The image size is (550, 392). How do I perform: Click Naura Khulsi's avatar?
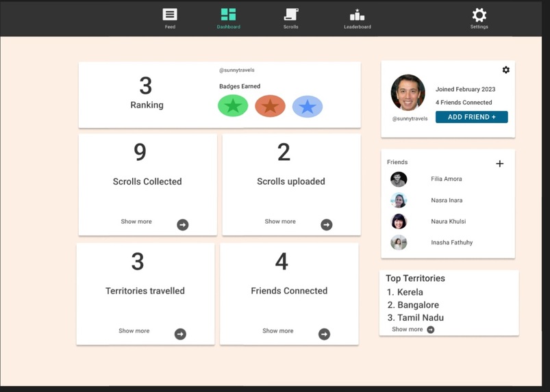pos(399,222)
